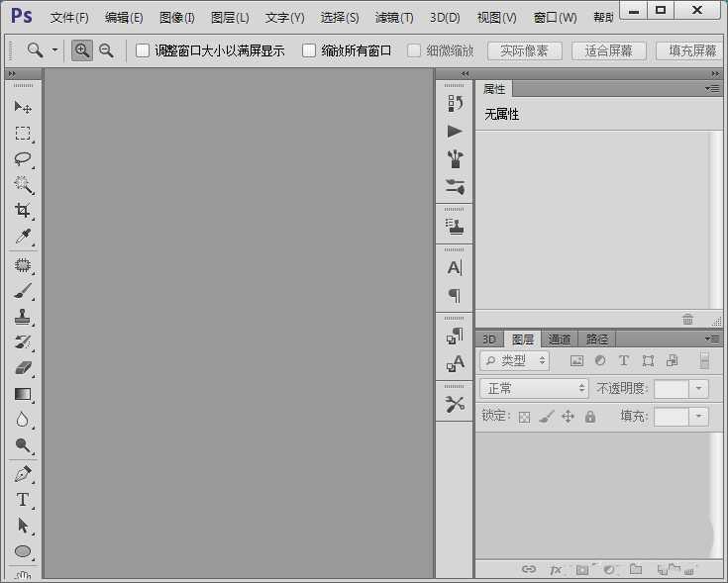Check the 缩放所有窗口 option

pos(309,50)
